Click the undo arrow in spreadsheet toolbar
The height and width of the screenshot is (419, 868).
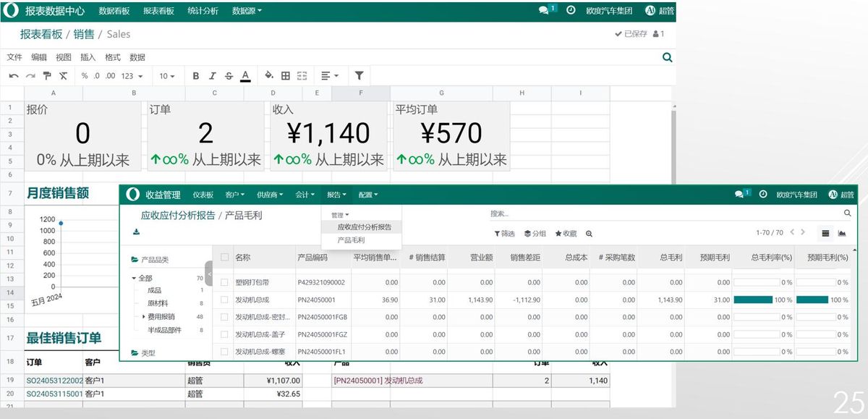tap(14, 76)
